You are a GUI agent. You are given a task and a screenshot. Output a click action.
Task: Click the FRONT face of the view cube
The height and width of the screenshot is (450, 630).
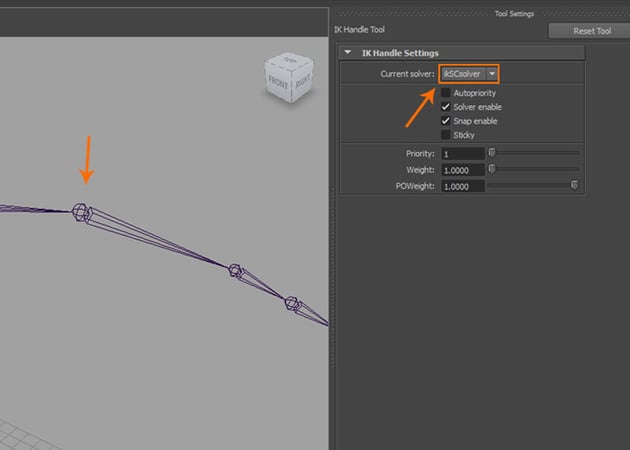(x=278, y=82)
